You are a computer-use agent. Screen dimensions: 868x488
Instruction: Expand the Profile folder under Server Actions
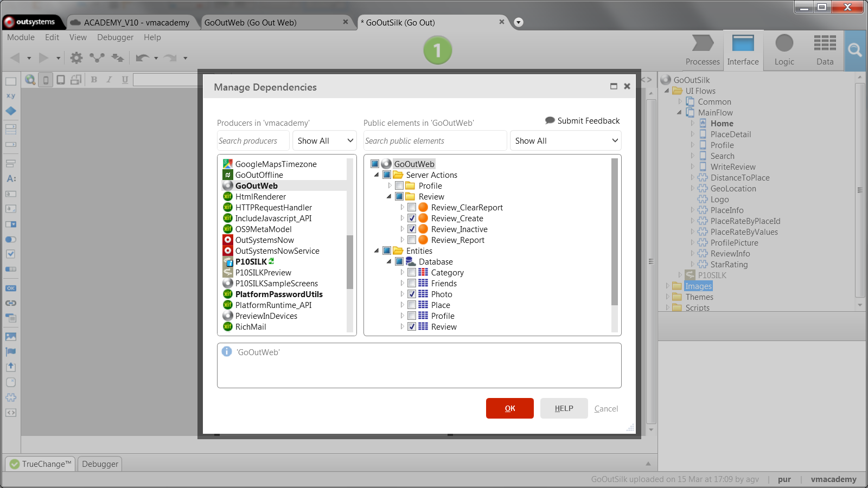390,185
